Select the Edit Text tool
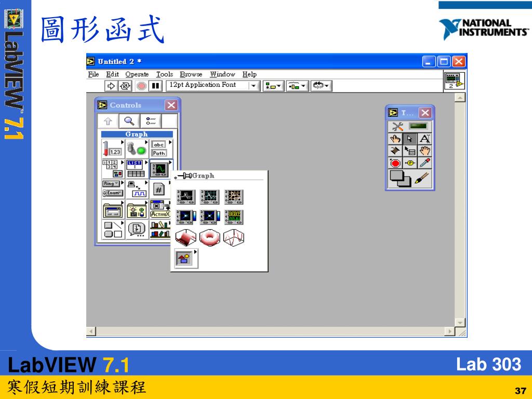The image size is (532, 399). point(425,139)
